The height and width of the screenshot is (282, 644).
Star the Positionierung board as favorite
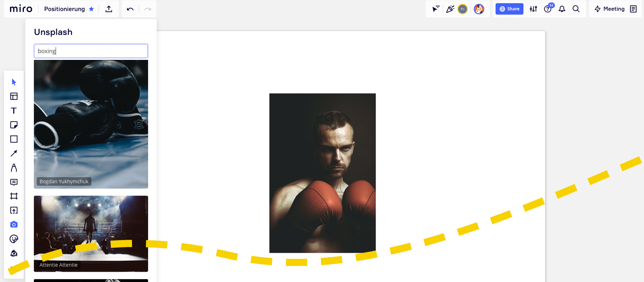[x=91, y=9]
